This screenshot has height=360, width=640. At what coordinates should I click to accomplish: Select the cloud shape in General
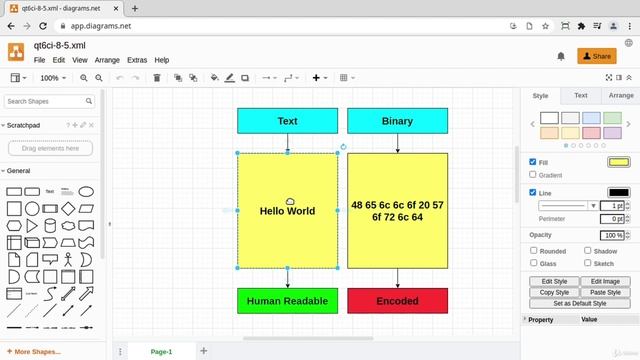click(x=68, y=226)
